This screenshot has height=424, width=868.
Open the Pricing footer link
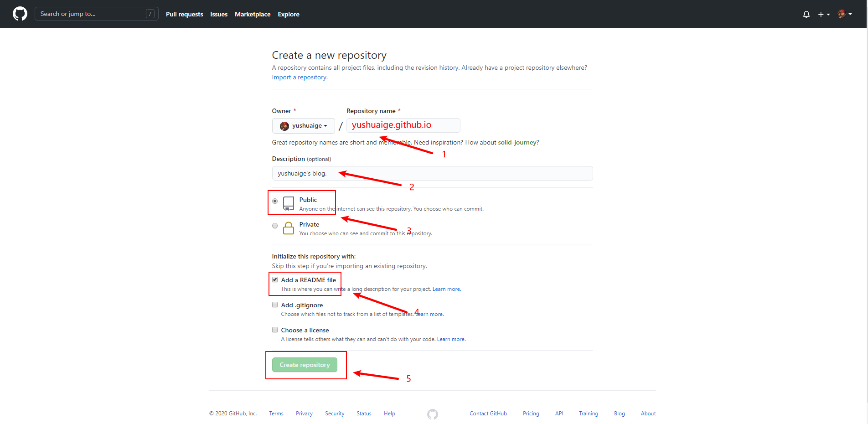(531, 414)
